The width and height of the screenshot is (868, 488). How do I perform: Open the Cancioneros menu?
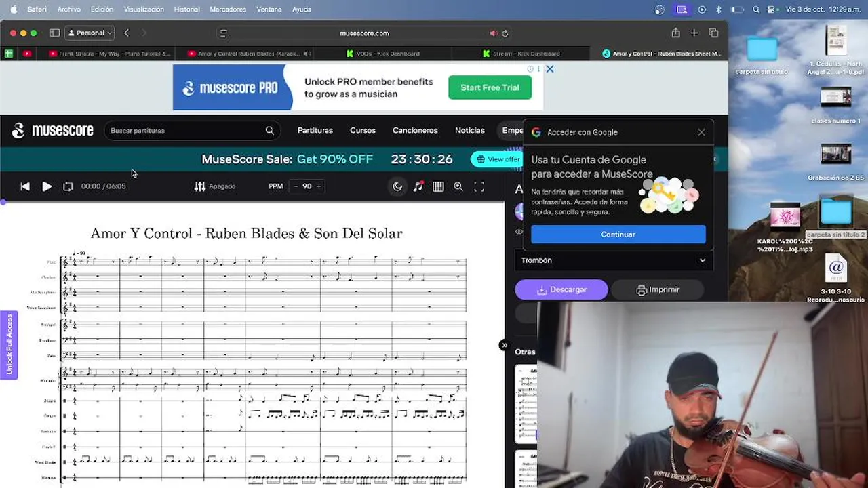[x=415, y=130]
